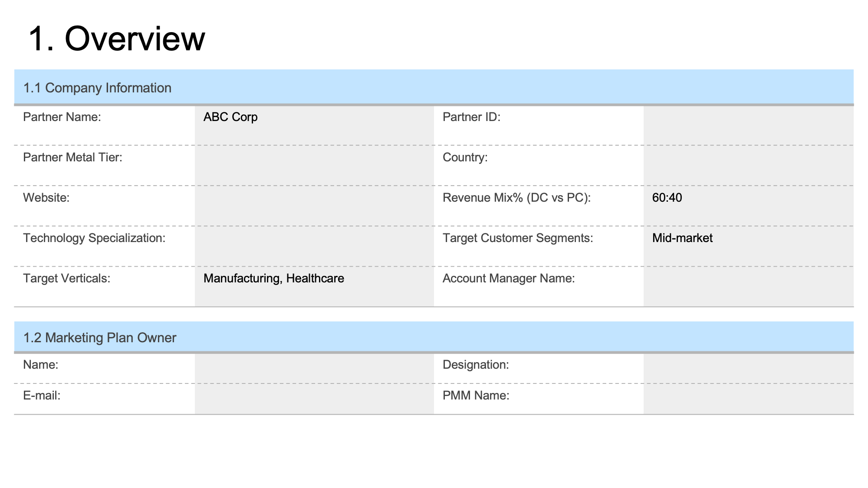Click the Mid-market Target Customer Segments field
868x488 pixels.
tap(748, 246)
